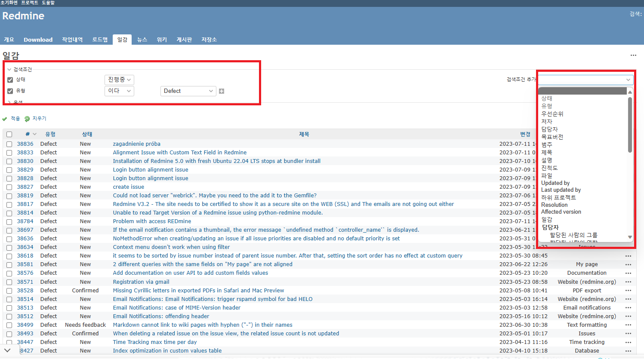
Task: Check the select-all checkbox in table header
Action: pyautogui.click(x=9, y=134)
